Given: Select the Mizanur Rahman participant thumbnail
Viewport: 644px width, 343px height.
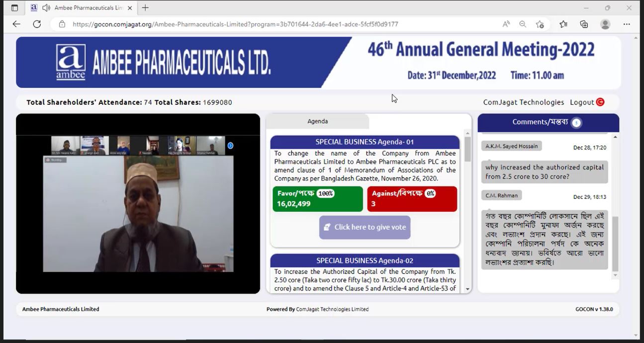Looking at the screenshot, I should coord(211,146).
